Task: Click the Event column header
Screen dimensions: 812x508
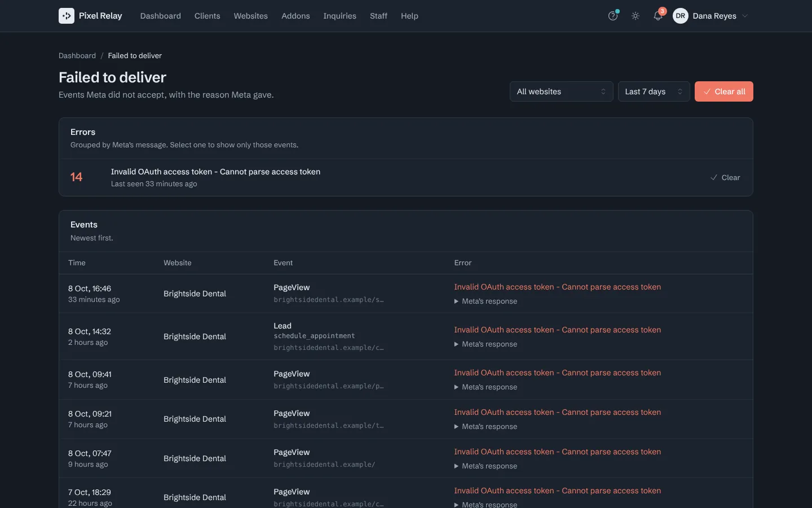Action: tap(283, 263)
